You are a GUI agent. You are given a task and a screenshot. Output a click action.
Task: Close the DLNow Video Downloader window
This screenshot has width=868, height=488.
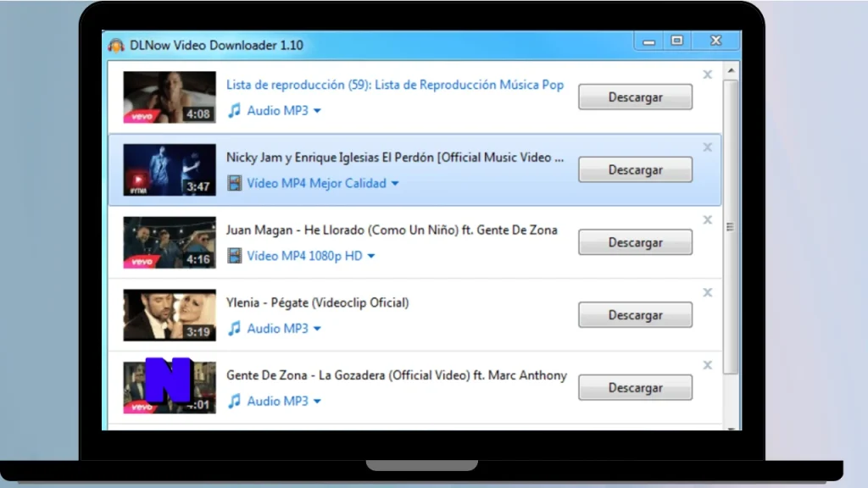(x=715, y=41)
